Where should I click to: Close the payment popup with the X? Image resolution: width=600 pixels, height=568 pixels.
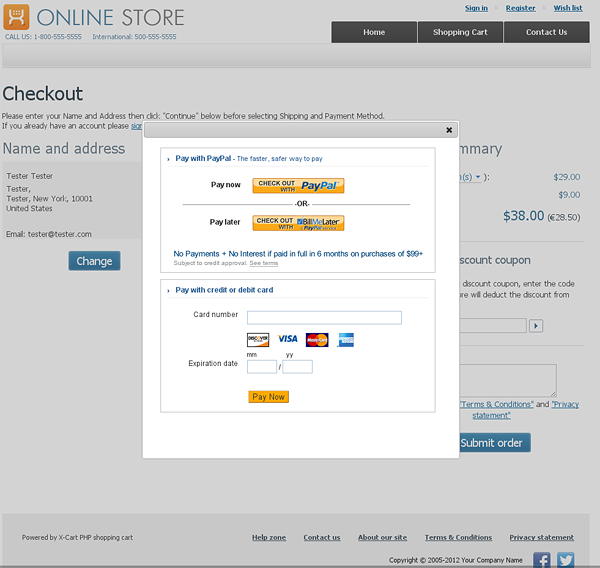click(x=449, y=130)
